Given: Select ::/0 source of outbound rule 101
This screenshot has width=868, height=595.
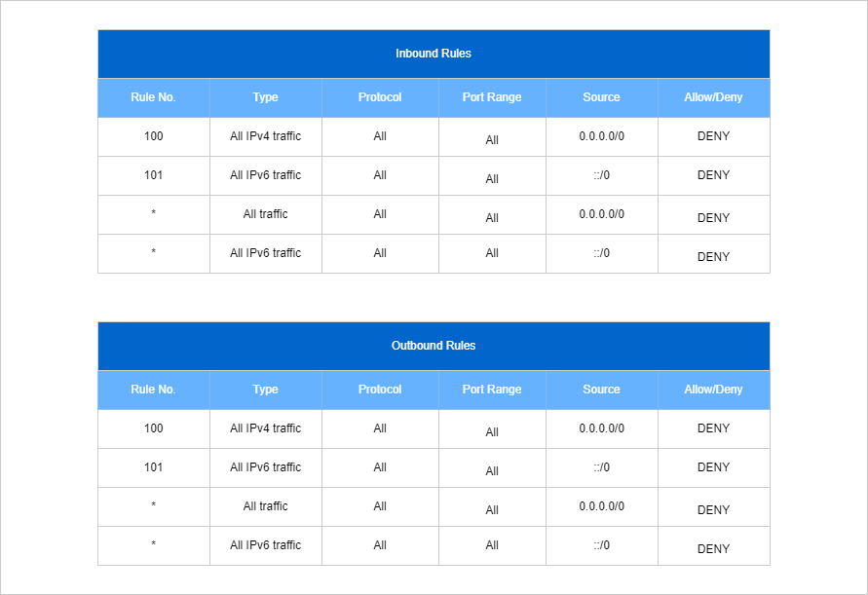Looking at the screenshot, I should click(x=602, y=467).
